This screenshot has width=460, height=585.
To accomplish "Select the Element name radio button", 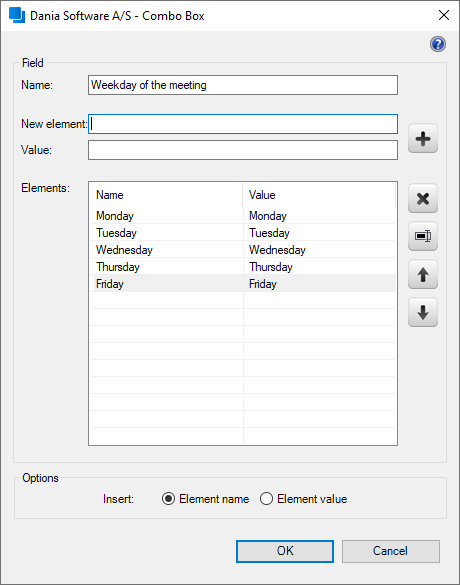I will (x=168, y=498).
